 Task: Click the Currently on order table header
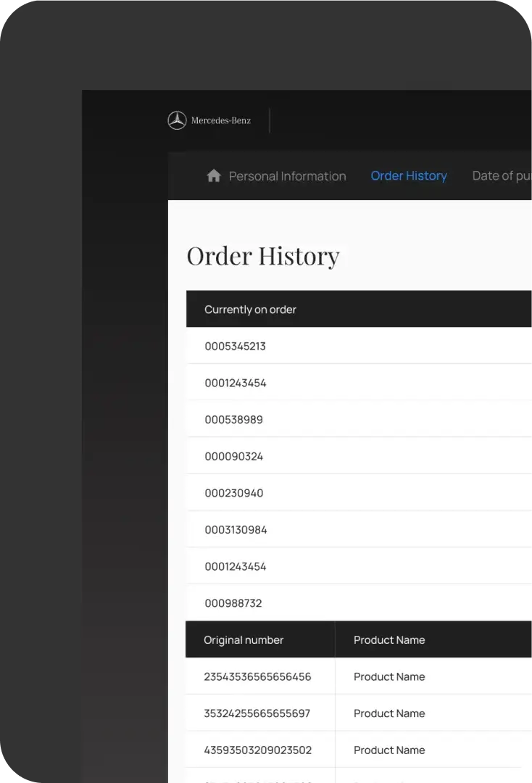[x=250, y=310]
